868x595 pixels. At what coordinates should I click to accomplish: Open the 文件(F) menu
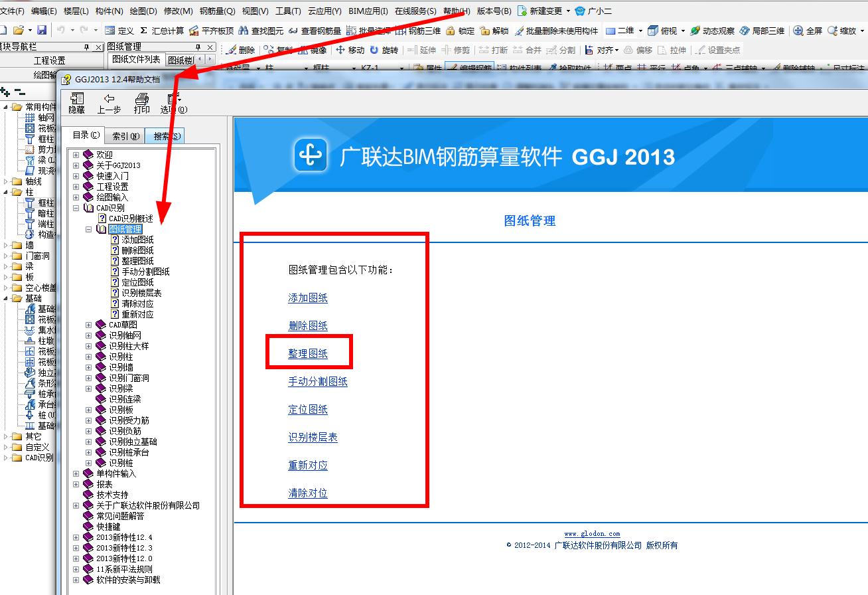pos(12,11)
